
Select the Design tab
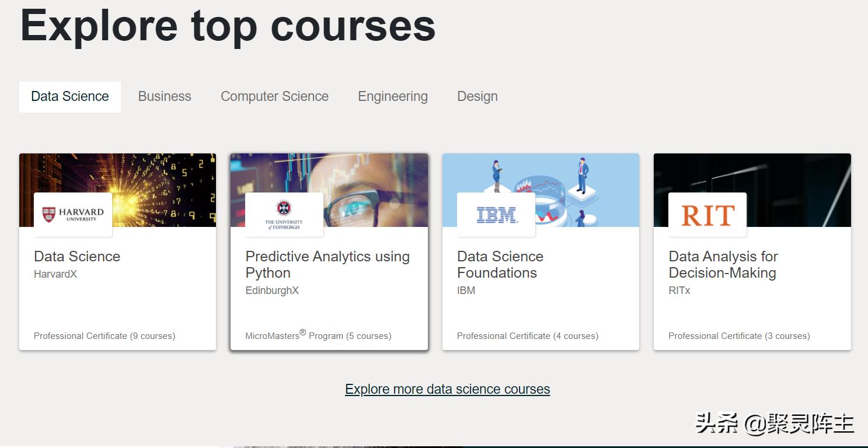point(477,97)
